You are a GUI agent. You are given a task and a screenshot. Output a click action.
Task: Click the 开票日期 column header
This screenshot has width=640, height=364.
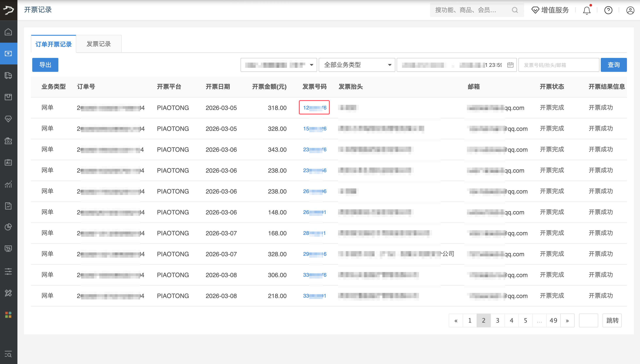(218, 87)
